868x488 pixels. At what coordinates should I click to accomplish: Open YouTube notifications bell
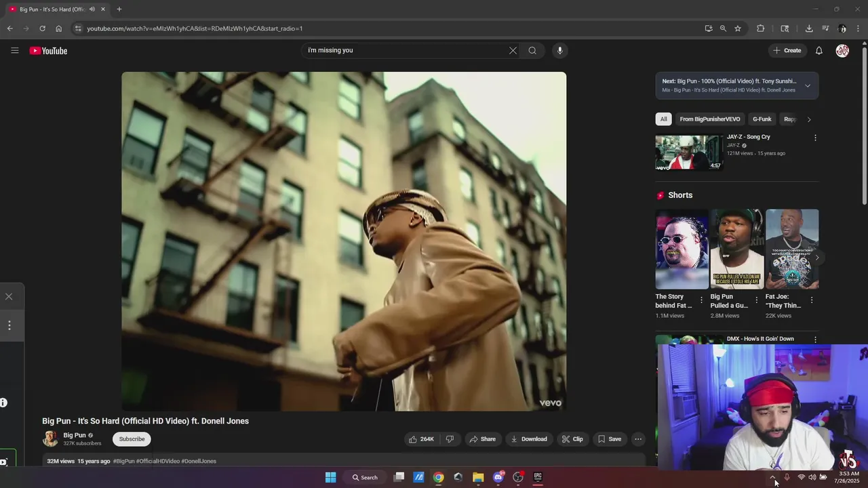pos(819,51)
